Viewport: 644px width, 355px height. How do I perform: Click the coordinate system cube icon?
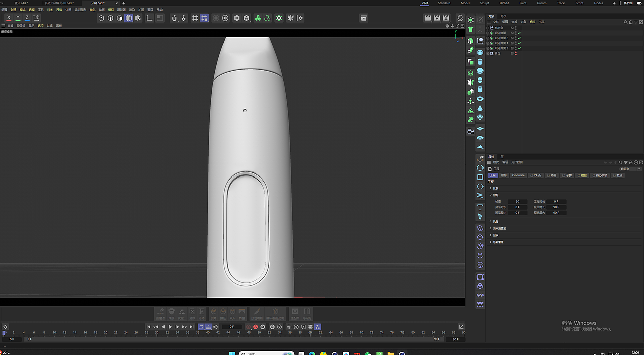pos(36,18)
